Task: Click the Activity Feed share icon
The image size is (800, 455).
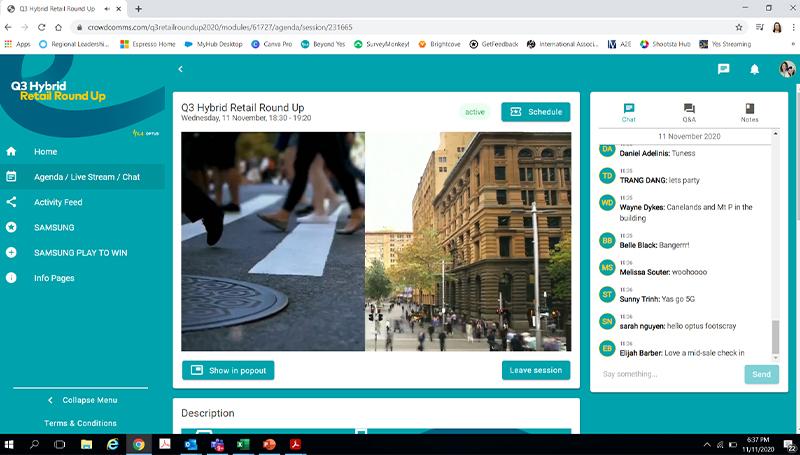Action: click(x=11, y=202)
